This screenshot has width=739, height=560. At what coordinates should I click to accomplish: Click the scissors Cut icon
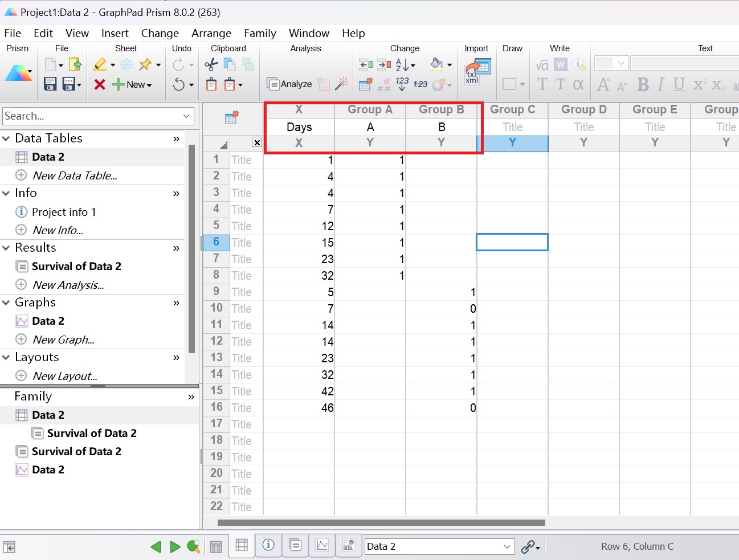coord(211,64)
